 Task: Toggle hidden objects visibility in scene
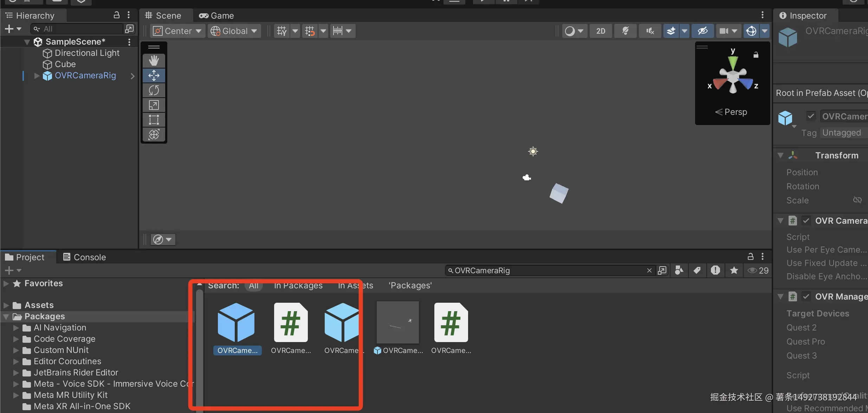pyautogui.click(x=702, y=31)
